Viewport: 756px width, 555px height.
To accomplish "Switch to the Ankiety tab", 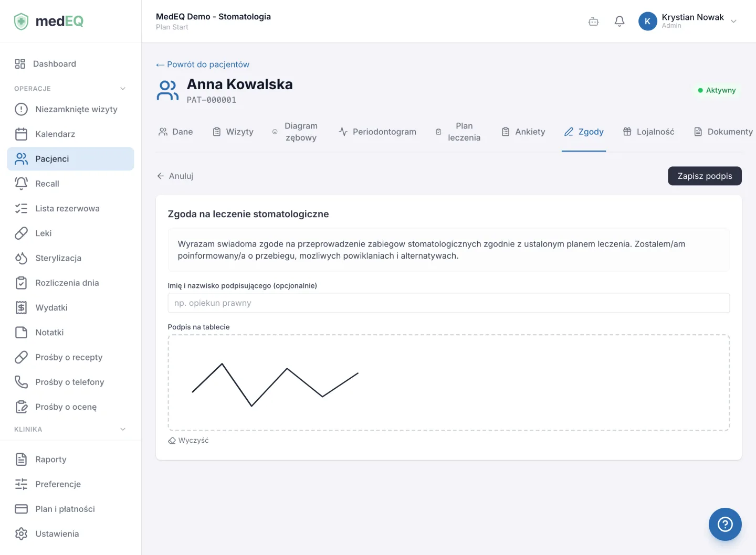I will tap(523, 132).
